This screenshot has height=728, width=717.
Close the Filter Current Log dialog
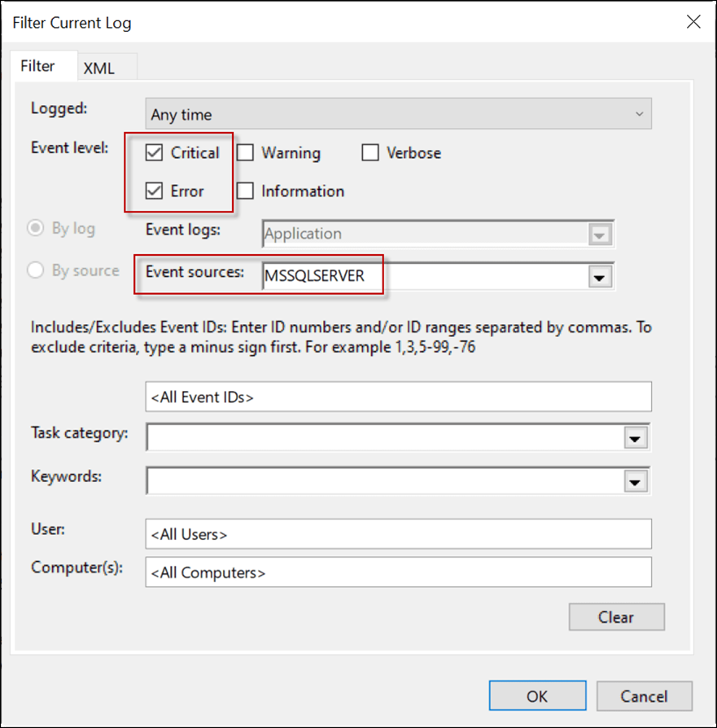click(x=693, y=22)
